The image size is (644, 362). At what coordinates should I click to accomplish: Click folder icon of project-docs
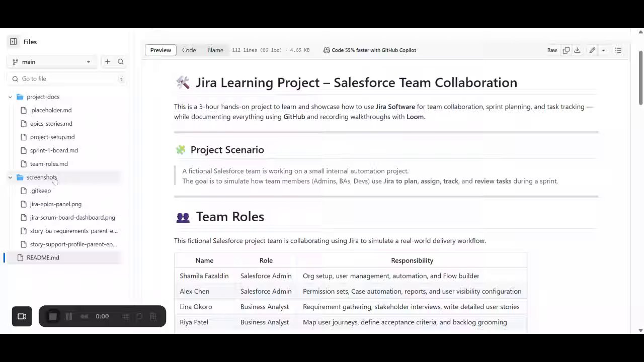[20, 97]
